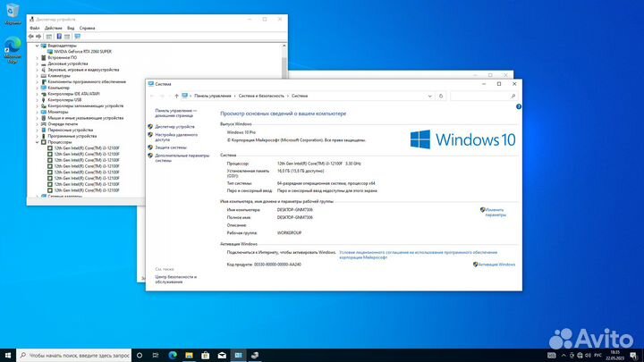This screenshot has height=362, width=644.
Task: Select Контроллеры запоминающих устройств item
Action: coord(86,105)
